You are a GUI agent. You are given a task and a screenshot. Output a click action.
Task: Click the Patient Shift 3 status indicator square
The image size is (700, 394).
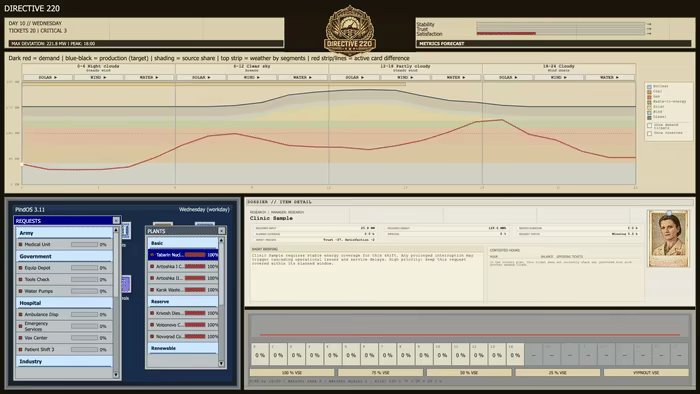20,349
